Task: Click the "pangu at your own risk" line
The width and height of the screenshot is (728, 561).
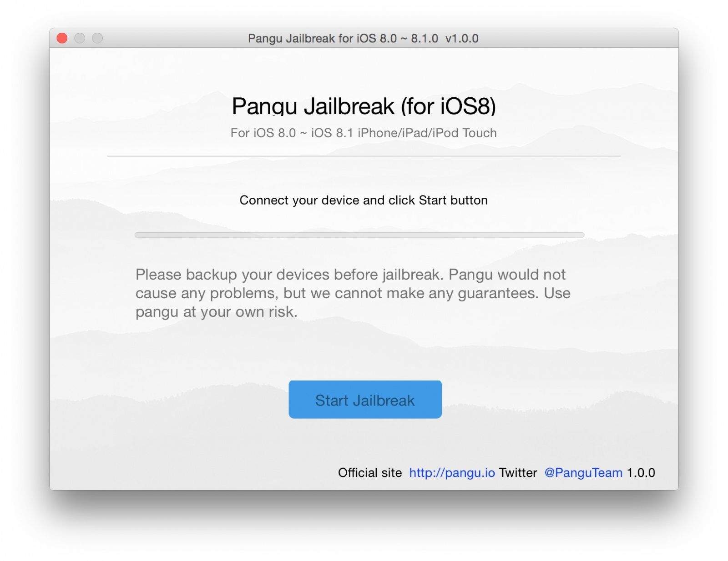Action: 216,312
